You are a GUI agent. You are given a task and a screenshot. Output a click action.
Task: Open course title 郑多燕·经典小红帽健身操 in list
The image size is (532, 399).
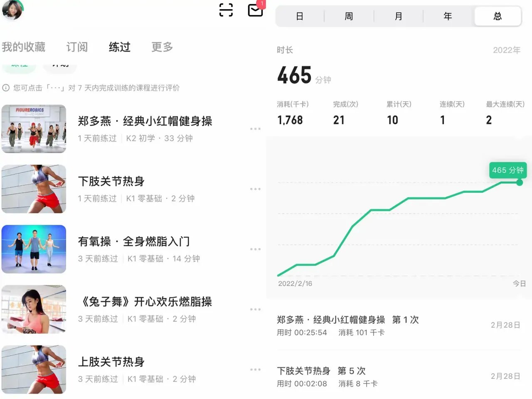pyautogui.click(x=145, y=121)
